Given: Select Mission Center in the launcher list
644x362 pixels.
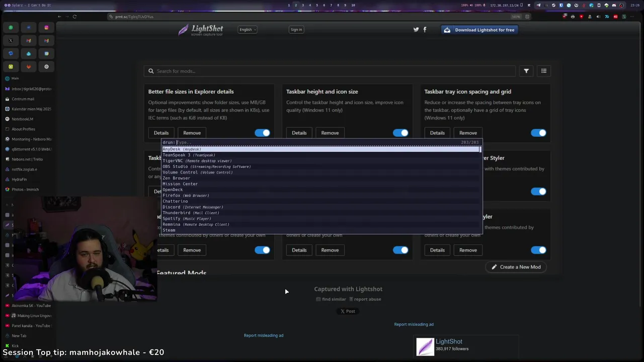Looking at the screenshot, I should tap(321, 184).
